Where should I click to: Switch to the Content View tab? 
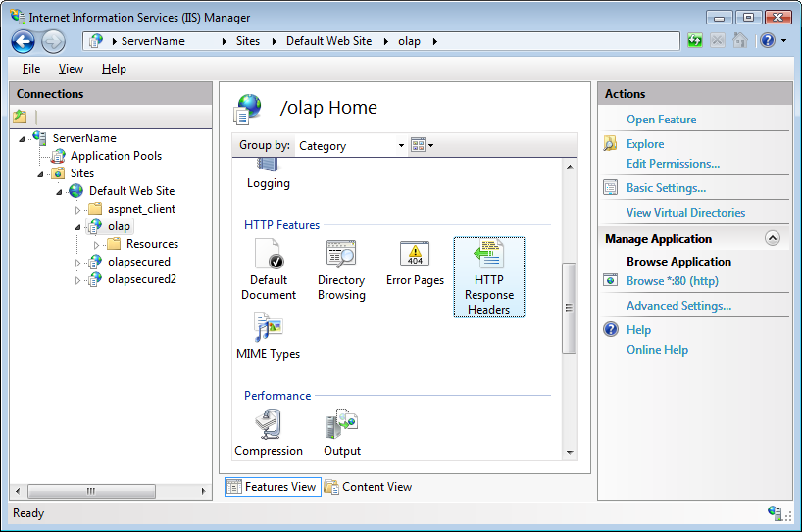pyautogui.click(x=368, y=487)
